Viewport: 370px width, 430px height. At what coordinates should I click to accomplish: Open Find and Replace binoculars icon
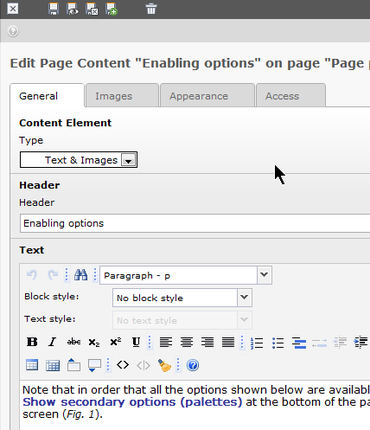pyautogui.click(x=81, y=275)
